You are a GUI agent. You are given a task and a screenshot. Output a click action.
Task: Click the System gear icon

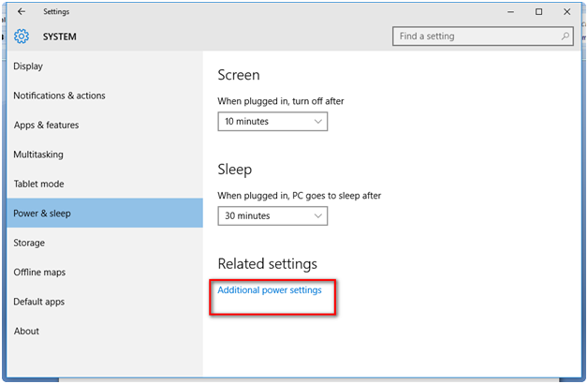pyautogui.click(x=22, y=37)
